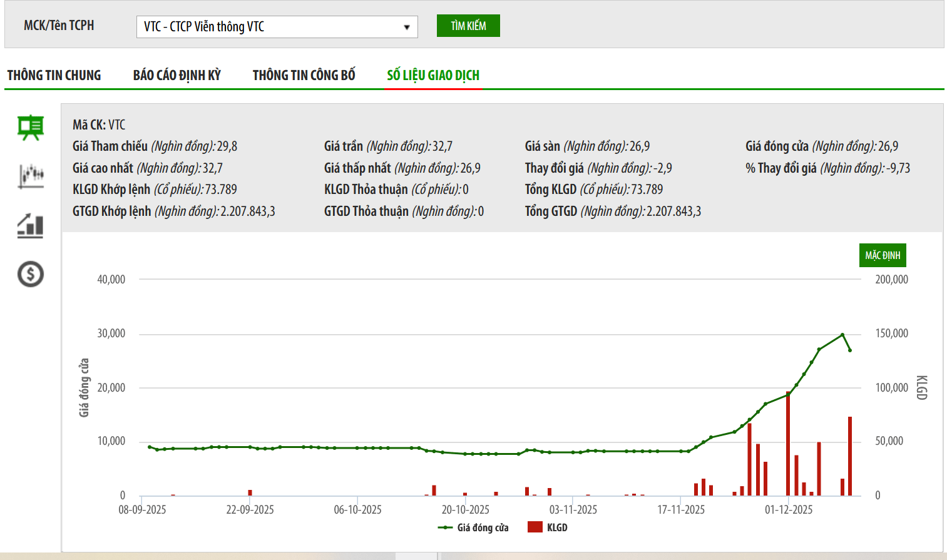
Task: Open the presentation board overview icon
Action: pyautogui.click(x=31, y=128)
